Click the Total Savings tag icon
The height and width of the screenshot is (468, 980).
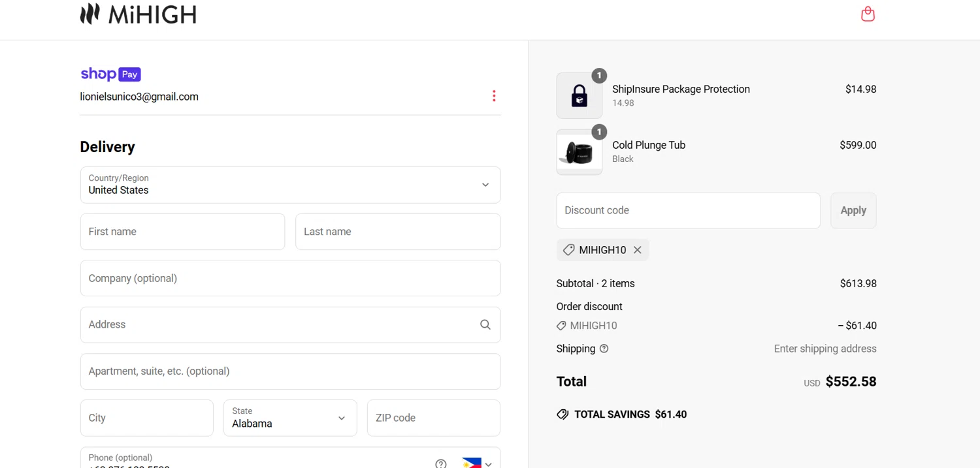[x=563, y=414]
